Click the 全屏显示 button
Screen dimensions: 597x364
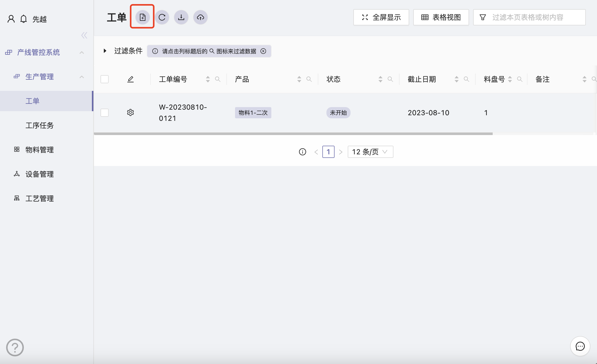point(381,17)
